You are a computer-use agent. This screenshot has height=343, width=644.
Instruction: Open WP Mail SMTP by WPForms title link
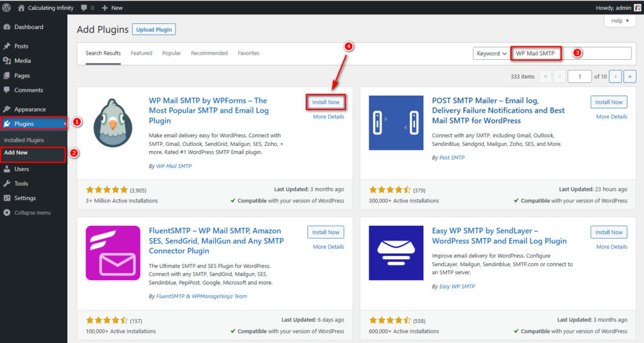(209, 111)
